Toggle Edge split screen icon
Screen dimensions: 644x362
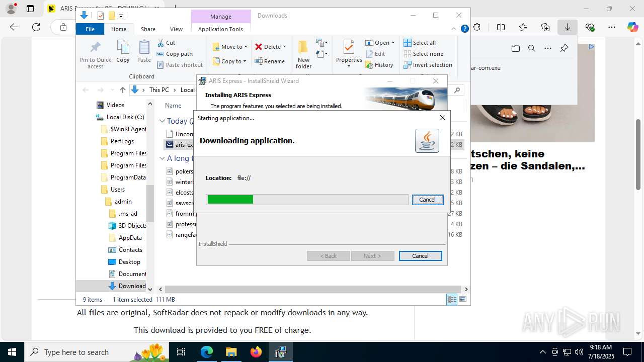[501, 27]
